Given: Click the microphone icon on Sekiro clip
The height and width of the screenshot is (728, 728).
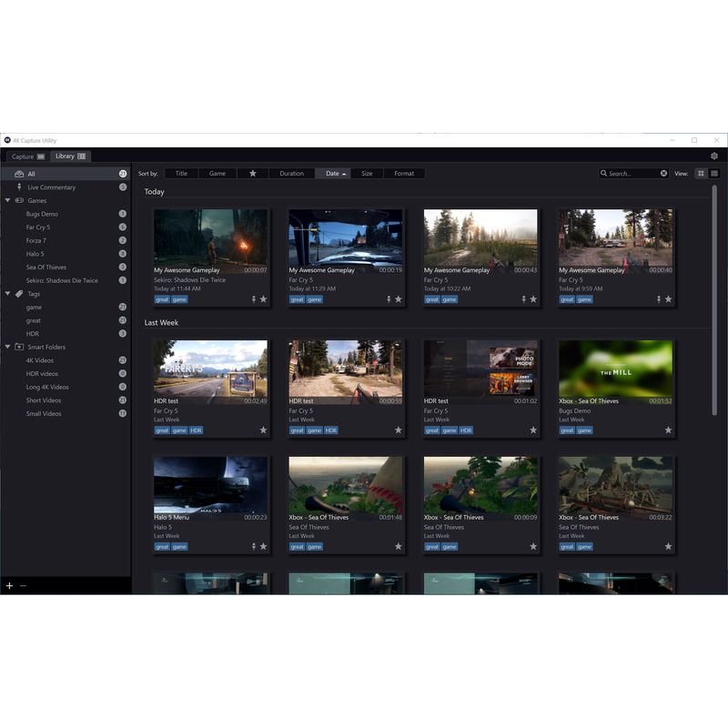Looking at the screenshot, I should [254, 299].
